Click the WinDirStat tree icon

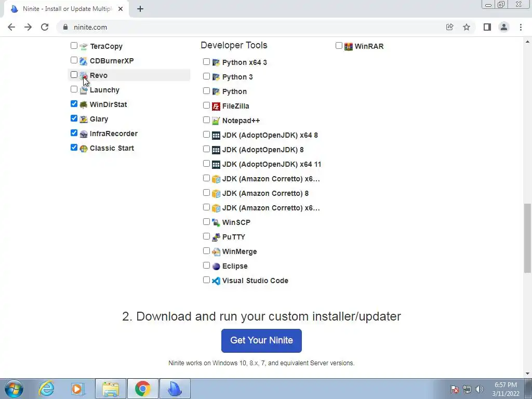click(84, 105)
